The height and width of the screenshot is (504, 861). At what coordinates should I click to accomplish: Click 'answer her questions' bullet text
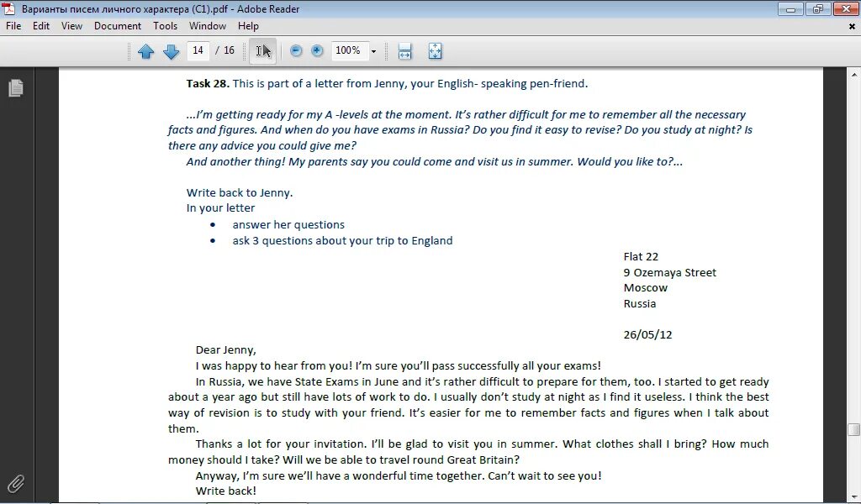coord(288,224)
